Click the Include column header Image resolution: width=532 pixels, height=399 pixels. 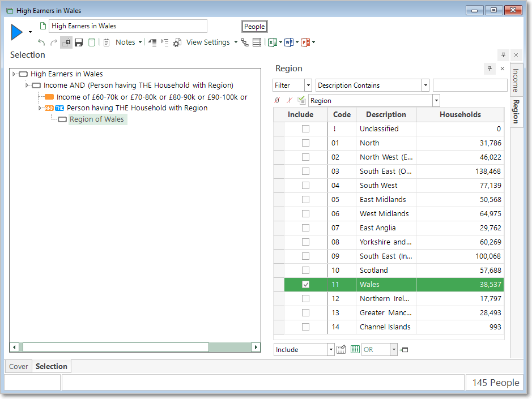301,114
